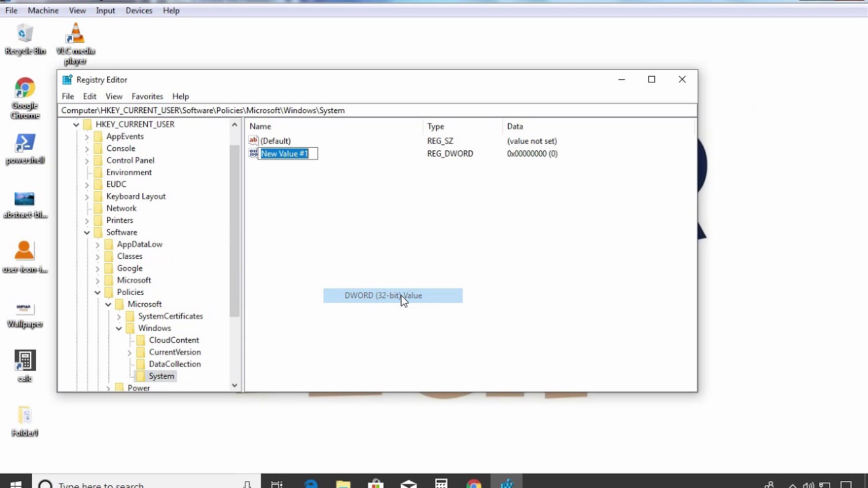Open the Recycle Bin desktop icon
This screenshot has width=868, height=488.
pos(25,39)
